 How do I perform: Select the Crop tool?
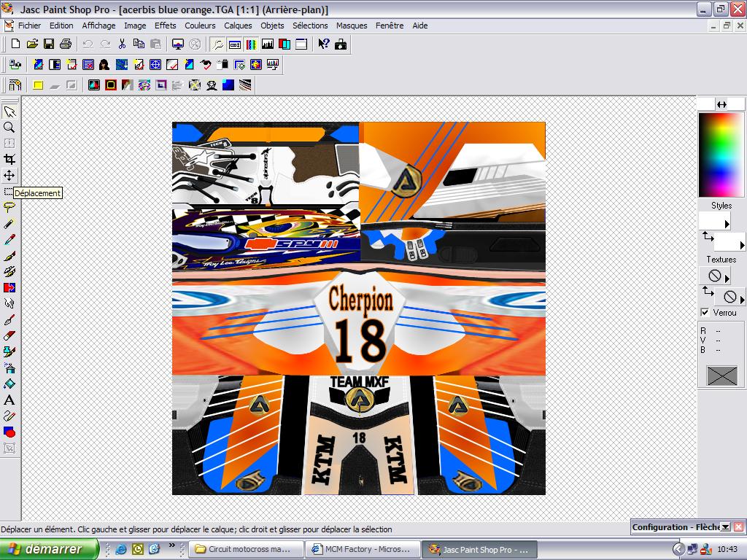(9, 160)
